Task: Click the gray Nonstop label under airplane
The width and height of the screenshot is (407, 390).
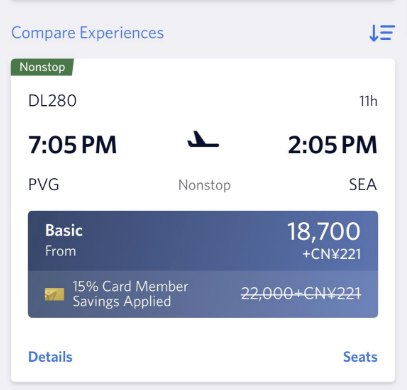Action: [204, 185]
